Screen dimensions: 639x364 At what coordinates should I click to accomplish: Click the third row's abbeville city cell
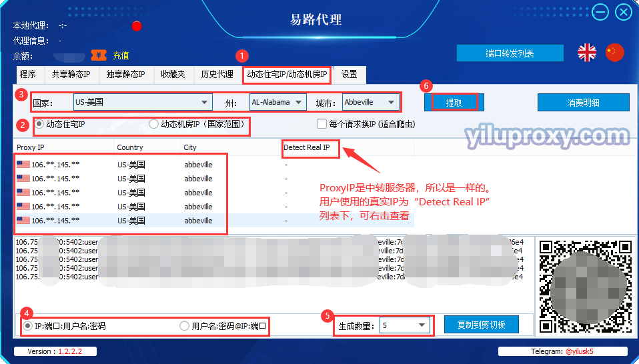tap(199, 193)
